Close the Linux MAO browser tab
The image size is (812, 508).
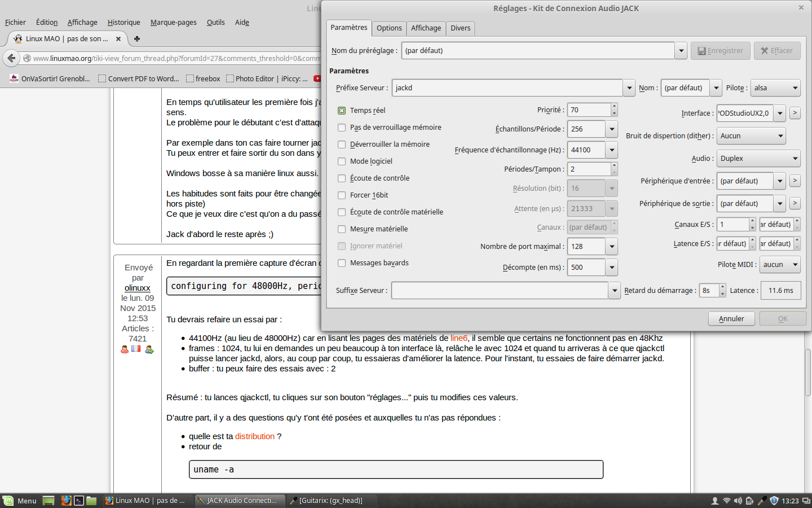click(118, 39)
